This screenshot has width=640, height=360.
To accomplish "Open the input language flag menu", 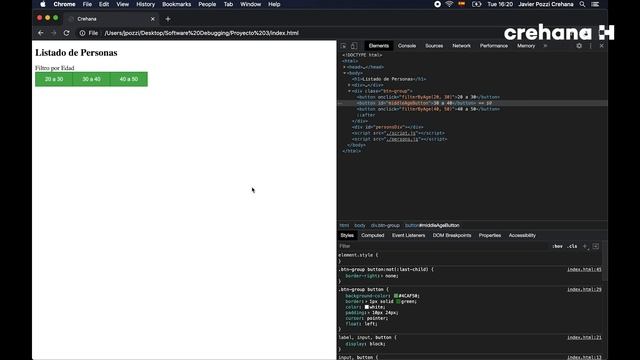I will pos(462,4).
